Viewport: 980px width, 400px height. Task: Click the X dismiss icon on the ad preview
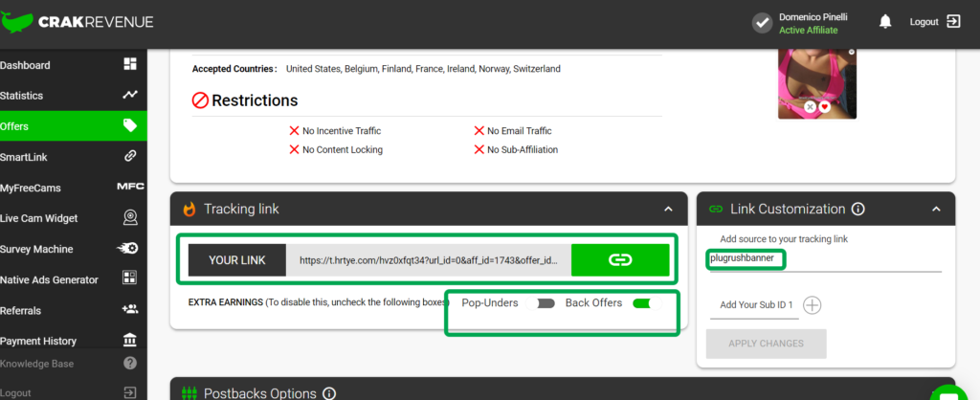pyautogui.click(x=811, y=107)
